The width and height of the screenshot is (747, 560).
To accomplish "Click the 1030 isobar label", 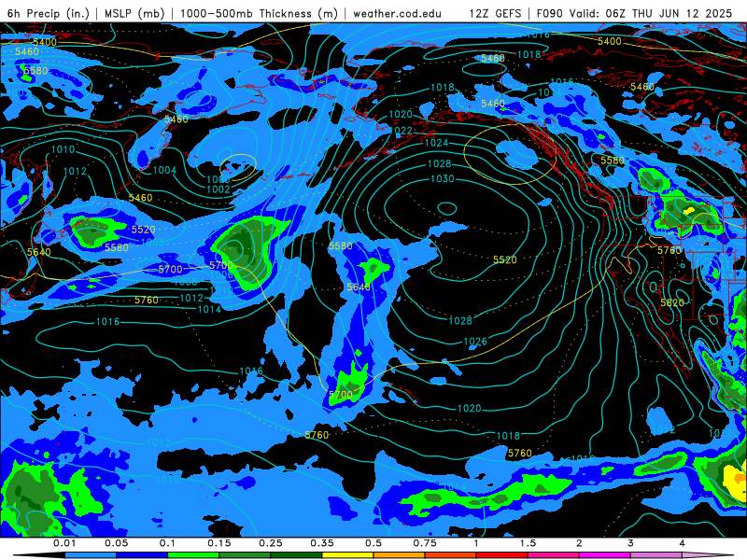I will coord(443,178).
